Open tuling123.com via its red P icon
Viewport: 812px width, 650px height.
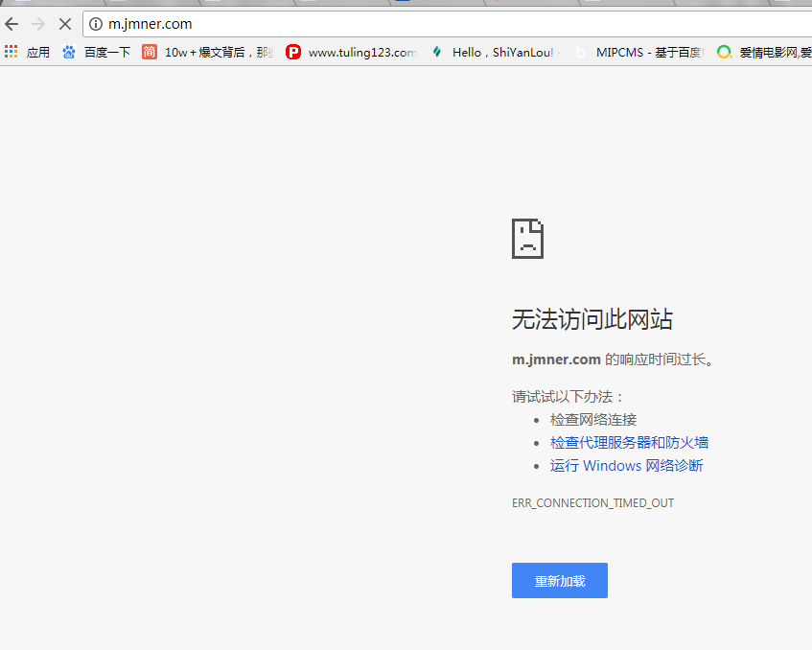click(293, 52)
